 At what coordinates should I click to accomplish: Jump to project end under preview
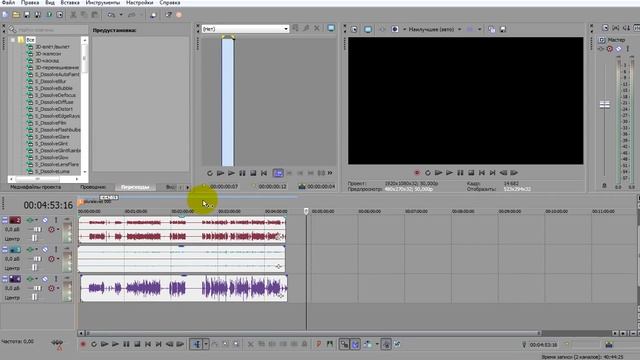click(x=493, y=173)
